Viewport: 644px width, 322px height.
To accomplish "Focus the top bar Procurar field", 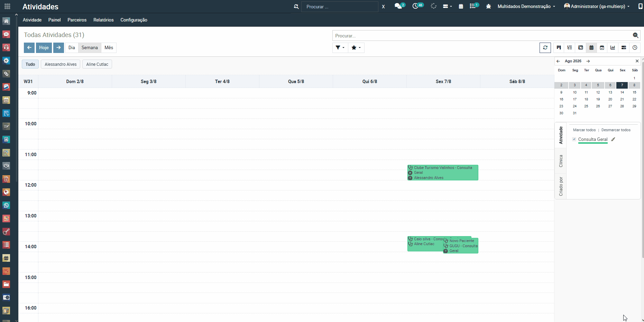I will [340, 7].
